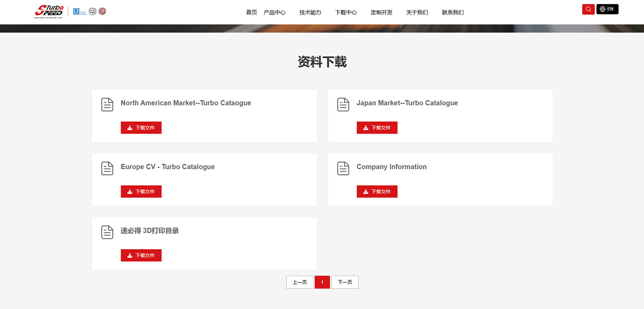Download North American Market Turbo Cataogue file
This screenshot has width=644, height=309.
[141, 128]
